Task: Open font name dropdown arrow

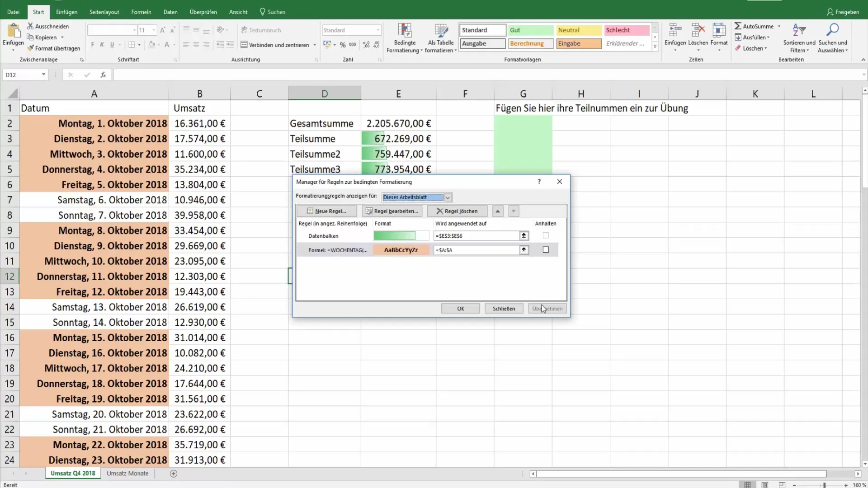Action: pos(134,30)
